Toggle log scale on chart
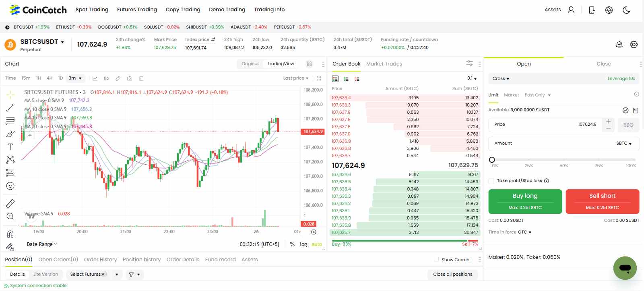 (x=303, y=244)
